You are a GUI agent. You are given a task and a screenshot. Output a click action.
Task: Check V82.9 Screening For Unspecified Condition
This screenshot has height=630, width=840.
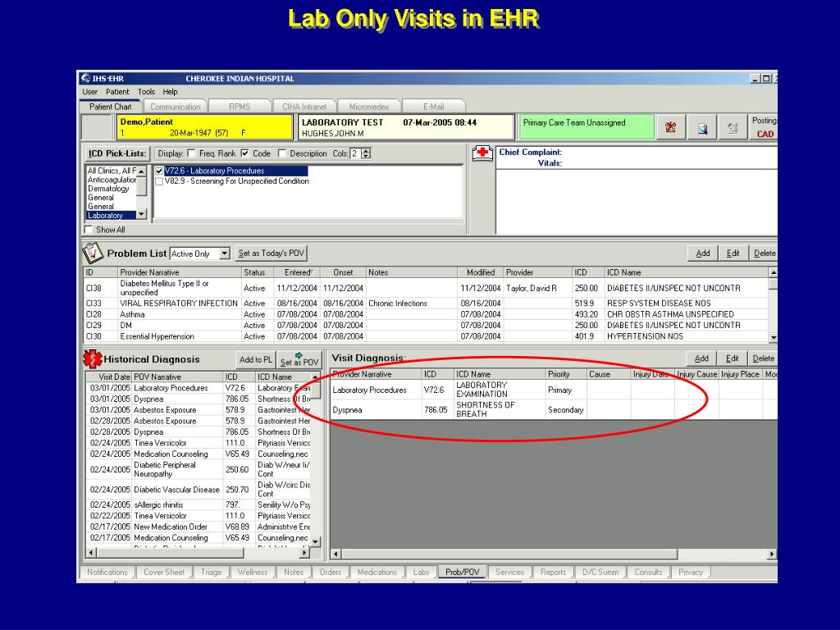click(x=159, y=181)
